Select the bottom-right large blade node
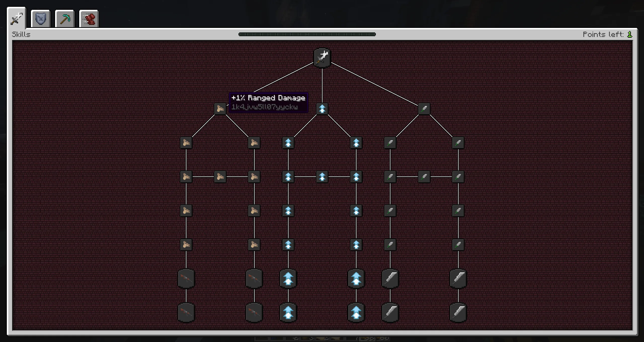Image resolution: width=644 pixels, height=342 pixels. click(x=458, y=313)
